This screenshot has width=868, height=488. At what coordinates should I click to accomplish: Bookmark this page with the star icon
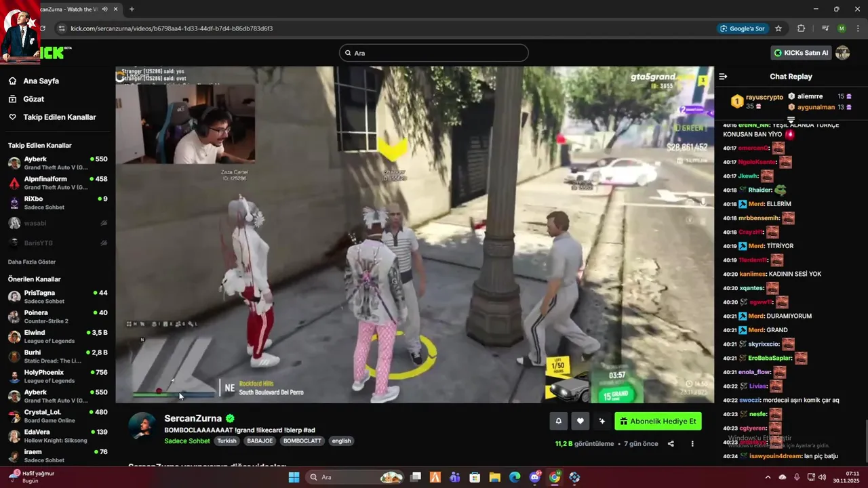pos(778,28)
